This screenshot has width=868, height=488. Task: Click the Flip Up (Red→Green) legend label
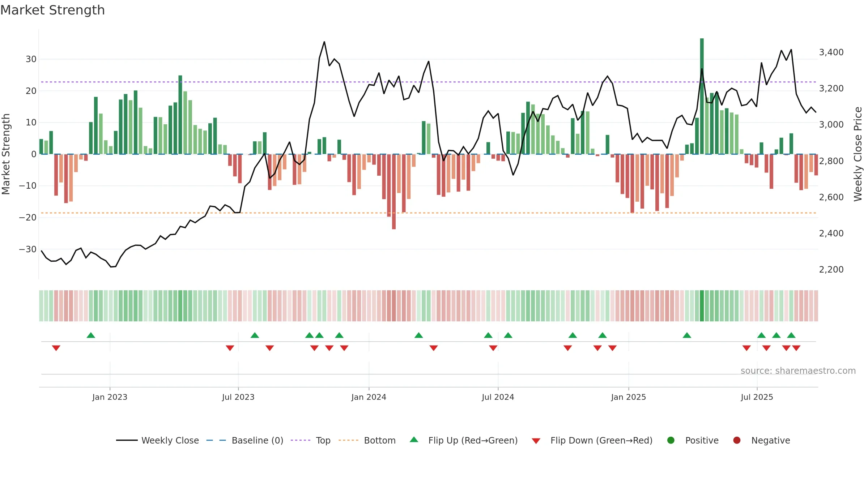pos(473,441)
